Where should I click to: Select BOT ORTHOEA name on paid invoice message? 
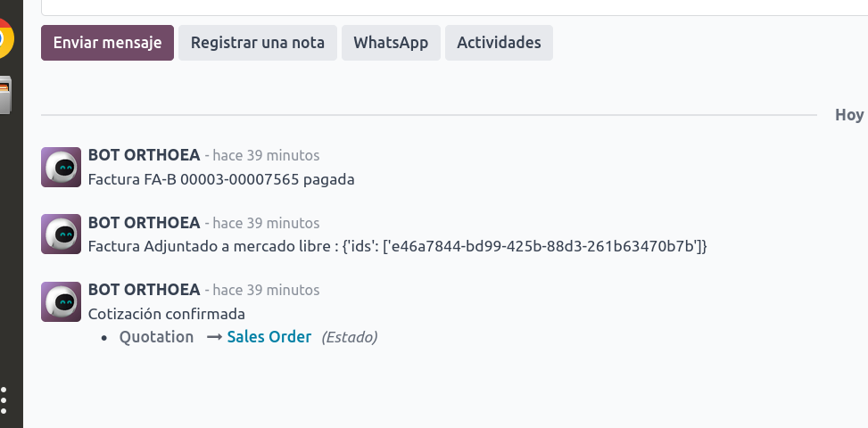(144, 155)
